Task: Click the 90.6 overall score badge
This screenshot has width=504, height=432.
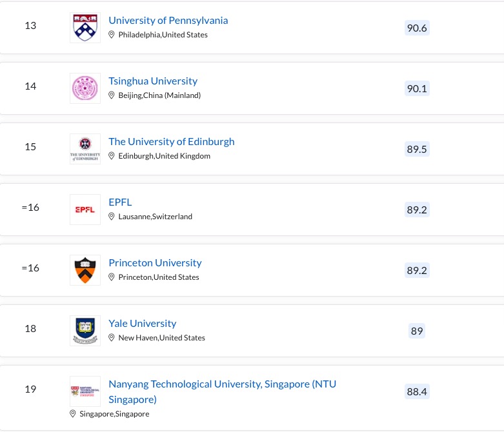Action: click(417, 28)
